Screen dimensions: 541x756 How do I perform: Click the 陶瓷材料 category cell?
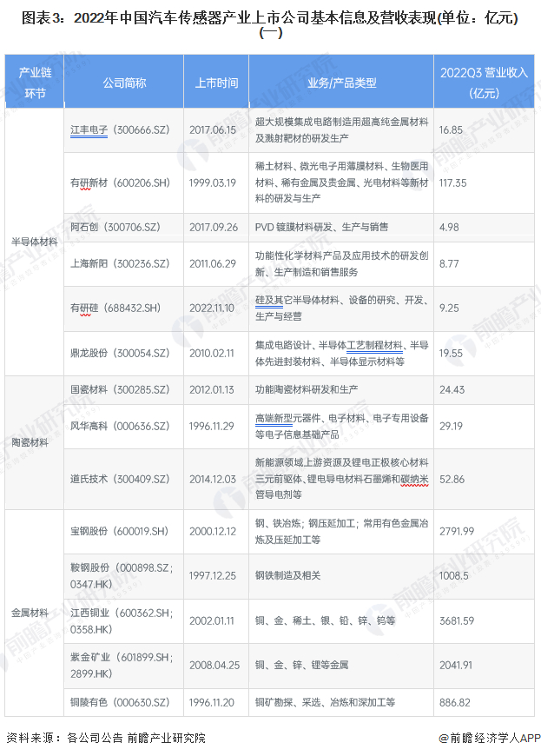point(35,442)
